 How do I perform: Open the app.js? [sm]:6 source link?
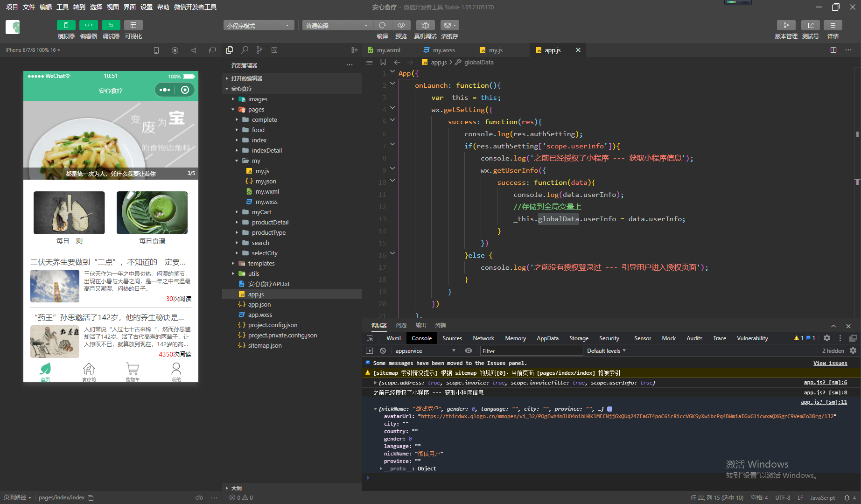pos(825,382)
